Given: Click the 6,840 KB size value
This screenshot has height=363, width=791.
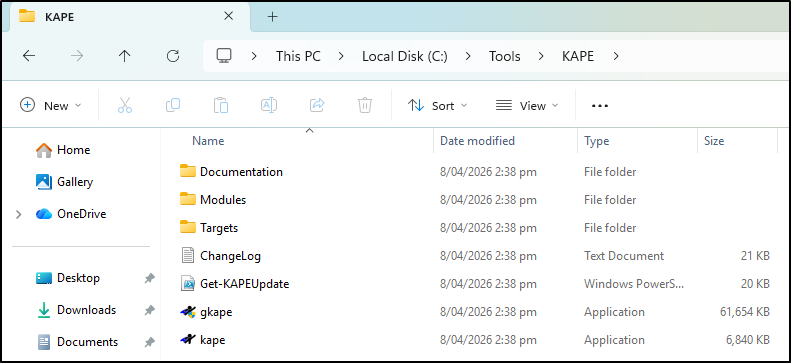Looking at the screenshot, I should point(748,340).
